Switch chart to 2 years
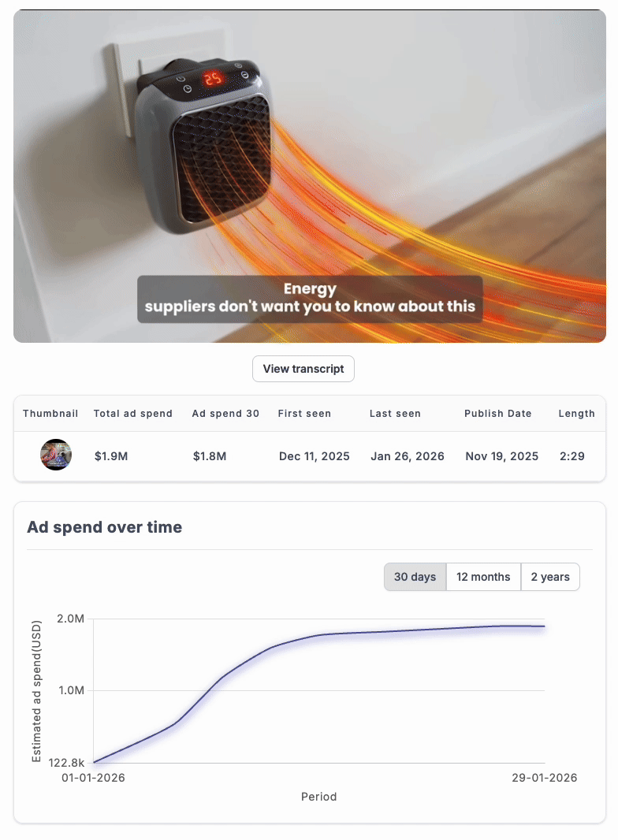 [x=550, y=577]
